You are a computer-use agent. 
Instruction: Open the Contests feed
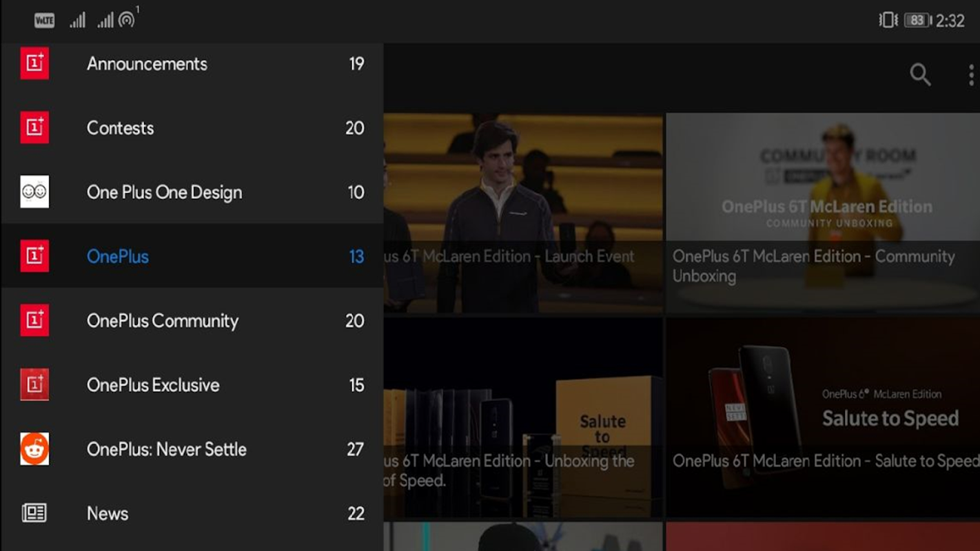tap(192, 127)
